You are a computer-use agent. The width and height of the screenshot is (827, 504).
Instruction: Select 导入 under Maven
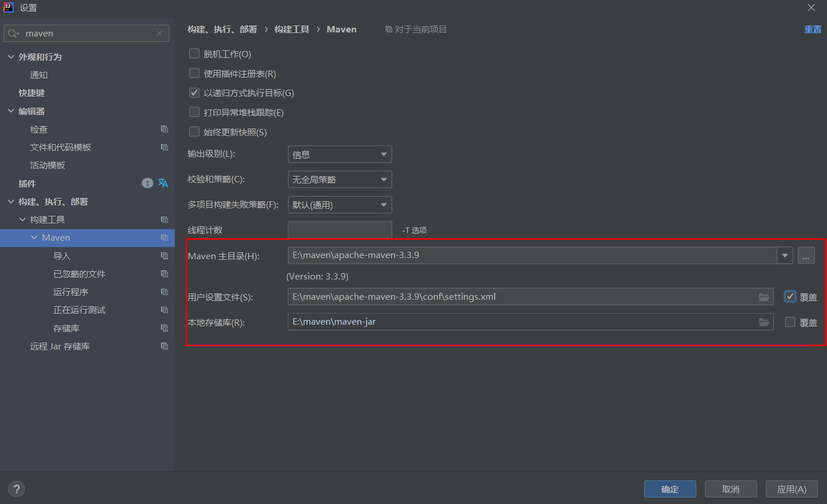[x=62, y=256]
